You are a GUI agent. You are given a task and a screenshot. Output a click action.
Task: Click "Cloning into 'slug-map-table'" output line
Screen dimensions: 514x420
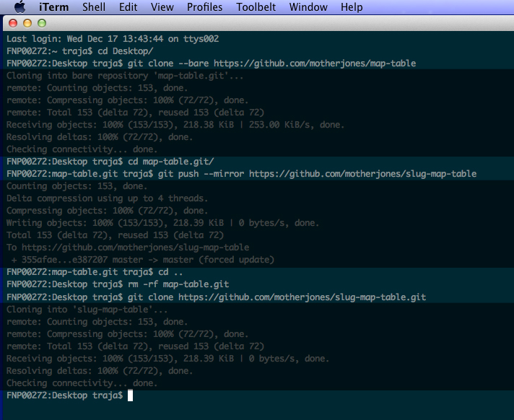click(x=87, y=310)
